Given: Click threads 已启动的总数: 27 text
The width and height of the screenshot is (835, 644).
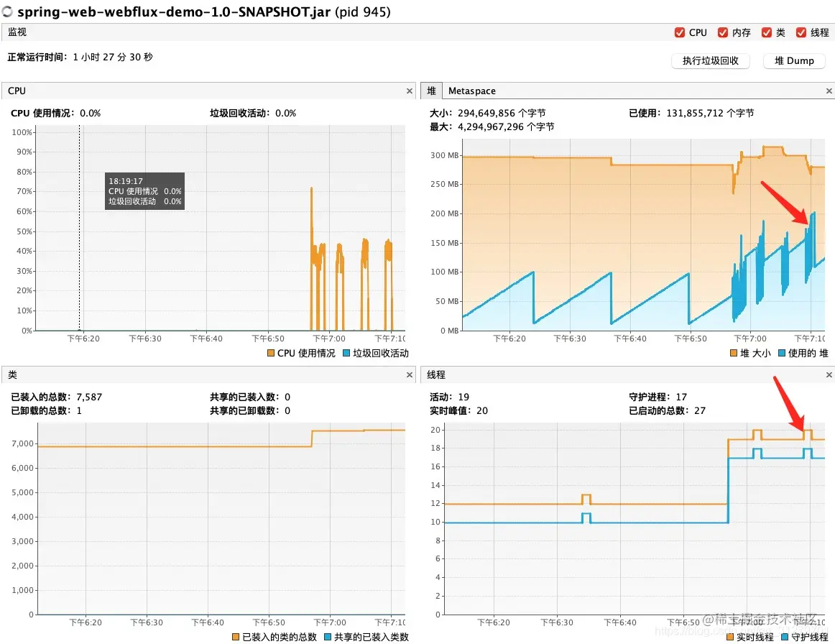Looking at the screenshot, I should (667, 410).
